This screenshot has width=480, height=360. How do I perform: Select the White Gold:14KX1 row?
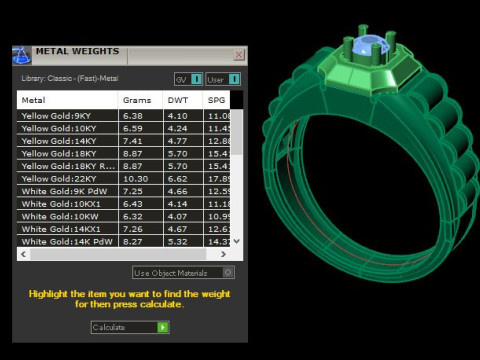[x=123, y=229]
